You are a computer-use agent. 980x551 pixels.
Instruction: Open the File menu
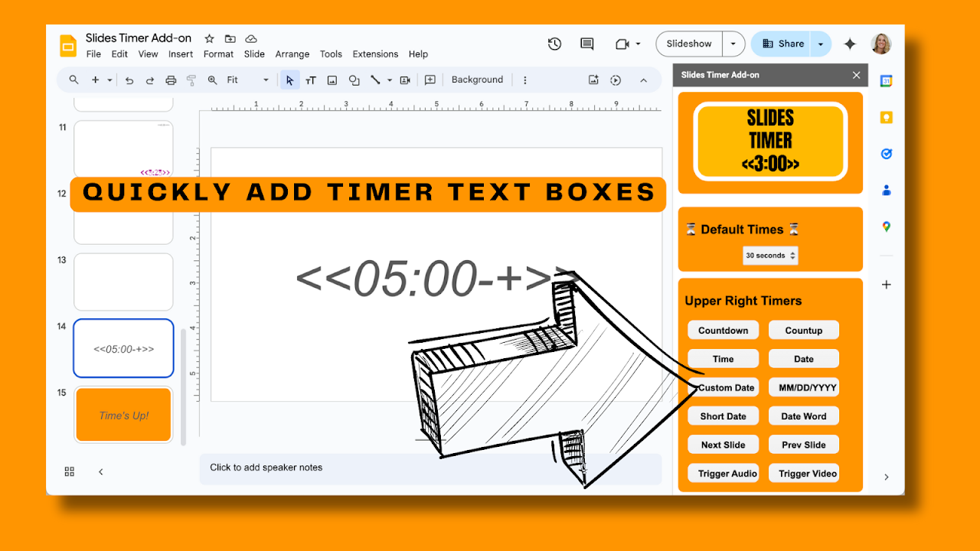pyautogui.click(x=93, y=54)
